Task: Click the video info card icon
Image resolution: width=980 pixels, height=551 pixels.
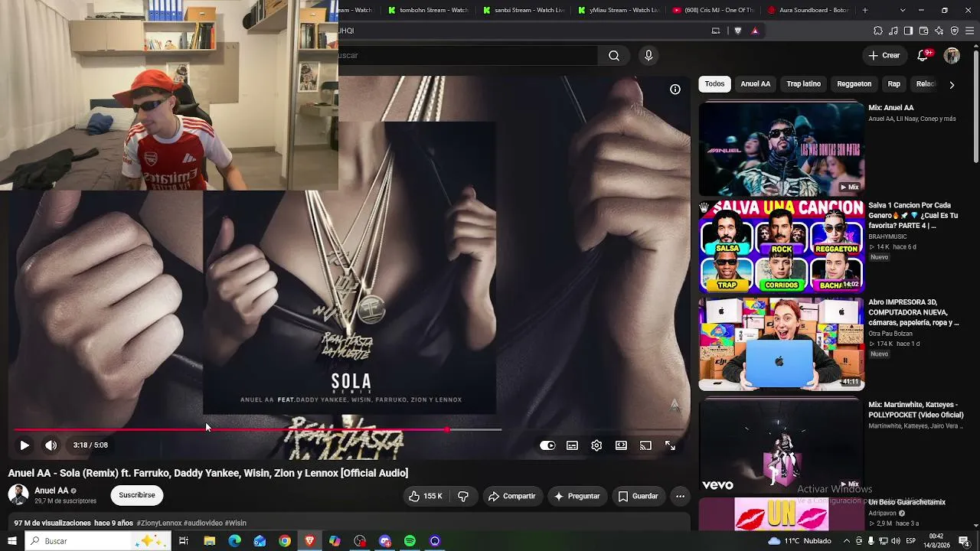Action: point(675,90)
